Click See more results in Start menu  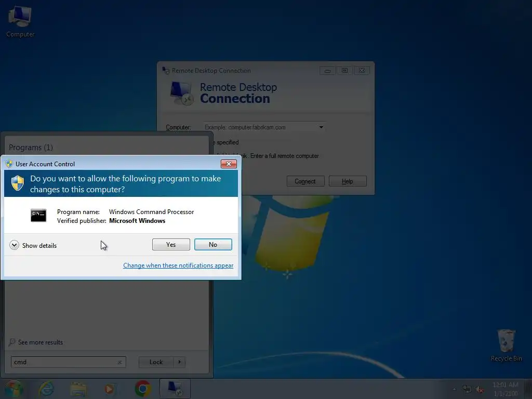[41, 342]
